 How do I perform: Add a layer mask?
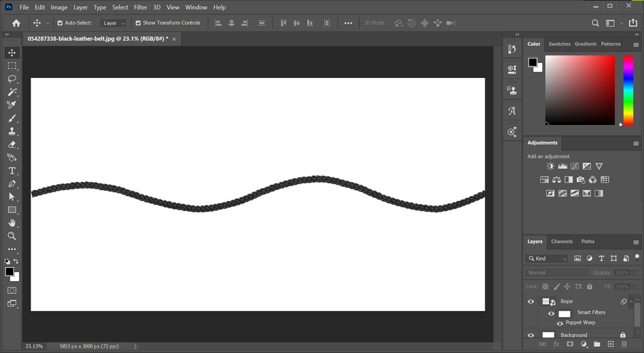tap(569, 344)
